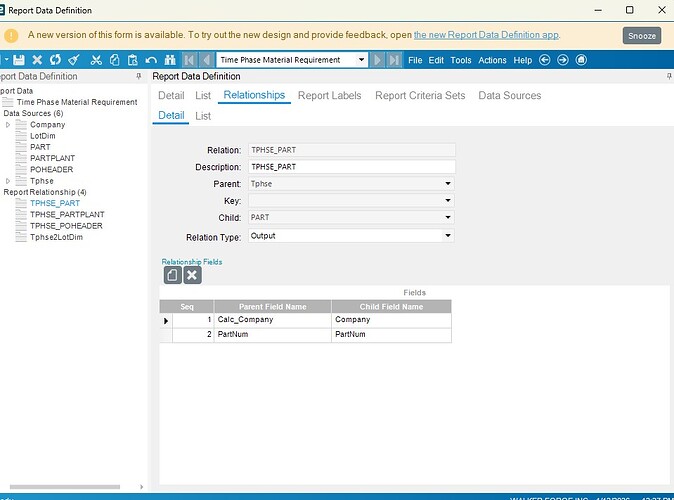Pin the left tree panel
Image resolution: width=674 pixels, height=500 pixels.
(139, 77)
